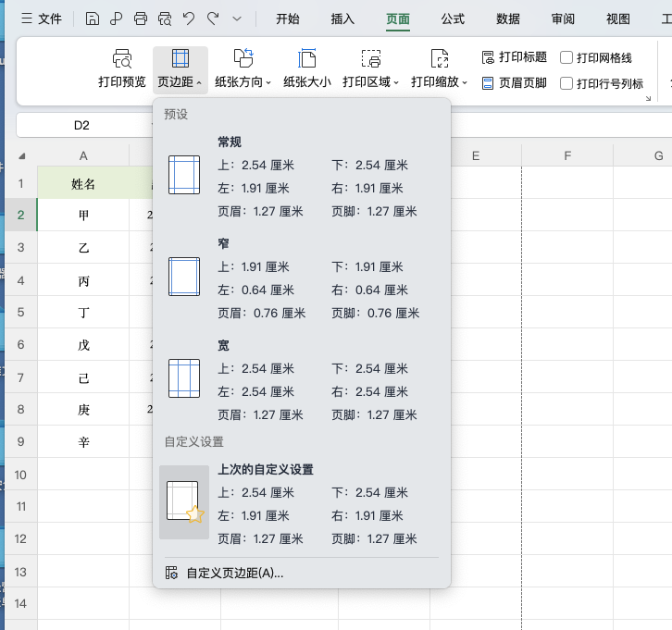Click the cell containing 戊
The height and width of the screenshot is (630, 672).
[x=83, y=345]
